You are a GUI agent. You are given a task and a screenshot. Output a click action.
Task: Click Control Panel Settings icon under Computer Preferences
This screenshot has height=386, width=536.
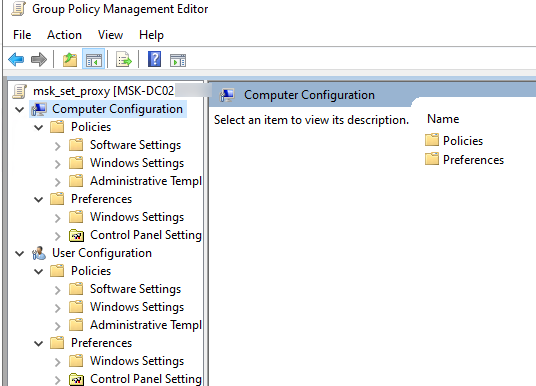coord(76,235)
